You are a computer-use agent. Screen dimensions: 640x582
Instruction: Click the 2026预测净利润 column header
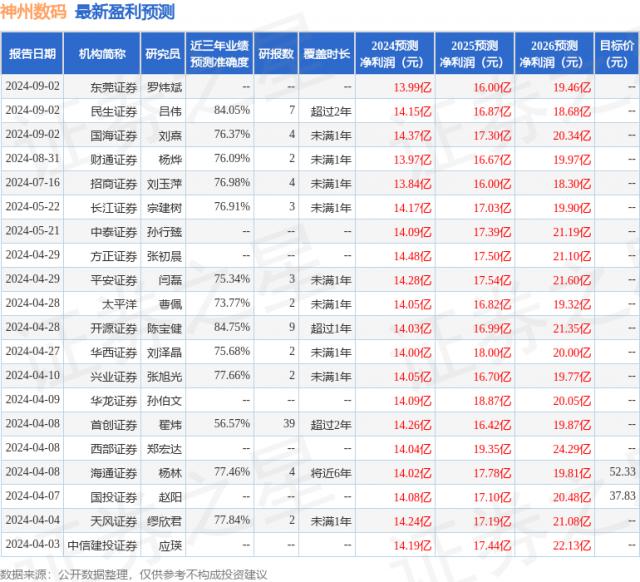pyautogui.click(x=554, y=53)
